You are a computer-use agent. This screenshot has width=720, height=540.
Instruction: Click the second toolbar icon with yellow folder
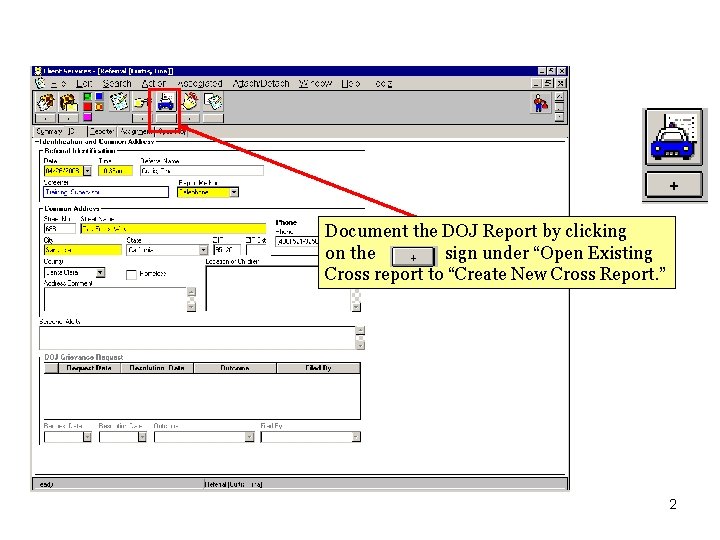pyautogui.click(x=68, y=102)
